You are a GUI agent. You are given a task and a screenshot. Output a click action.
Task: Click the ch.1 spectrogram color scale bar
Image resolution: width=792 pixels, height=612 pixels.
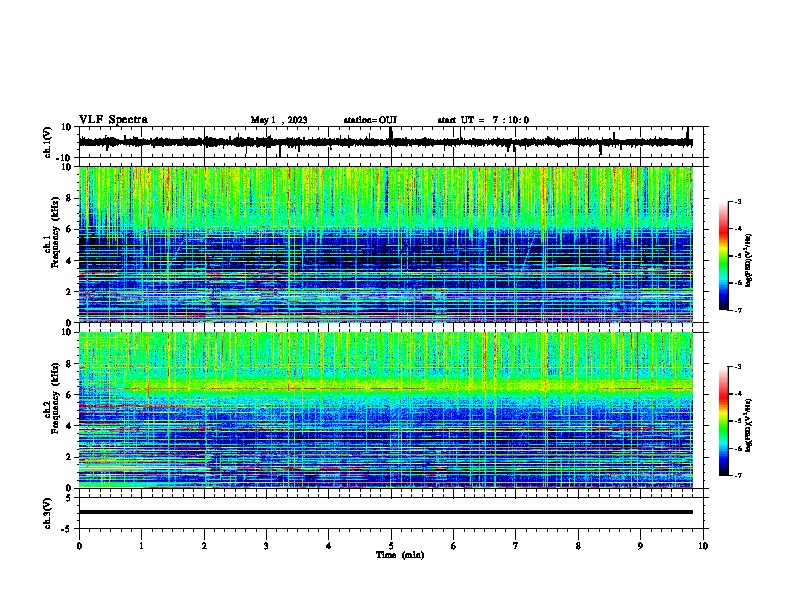point(724,256)
